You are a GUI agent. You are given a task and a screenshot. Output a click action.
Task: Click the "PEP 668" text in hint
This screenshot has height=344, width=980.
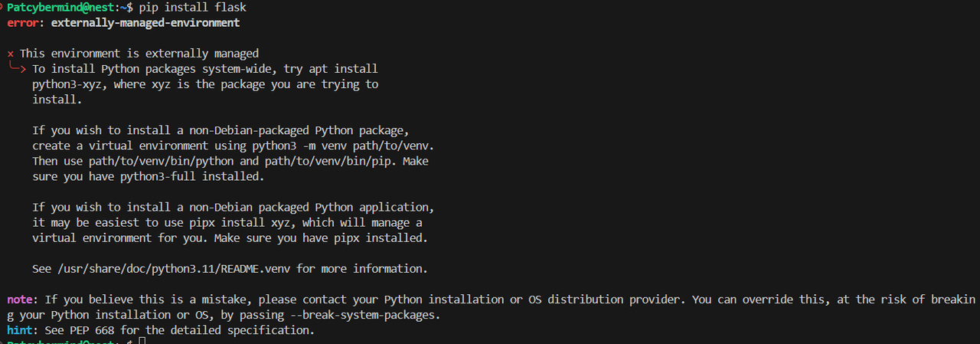tap(93, 330)
